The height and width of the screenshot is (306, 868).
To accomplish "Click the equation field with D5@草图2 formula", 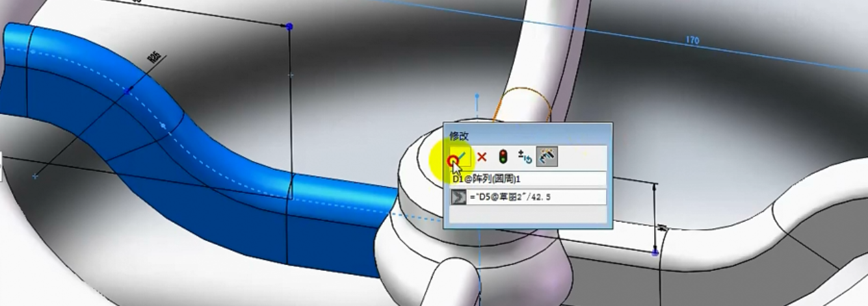I will (536, 197).
